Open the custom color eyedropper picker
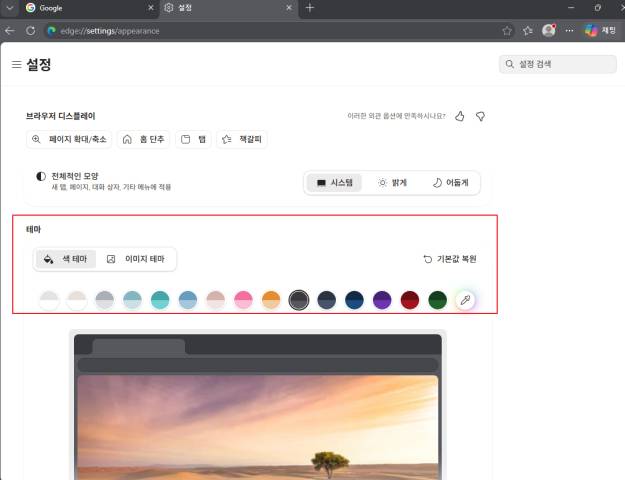This screenshot has height=480, width=625. (x=465, y=300)
